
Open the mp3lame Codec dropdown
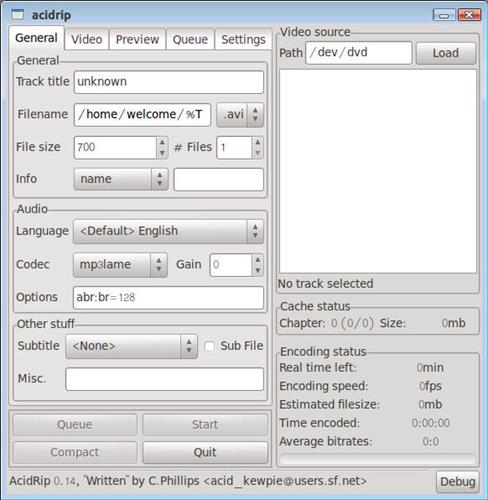tap(120, 265)
